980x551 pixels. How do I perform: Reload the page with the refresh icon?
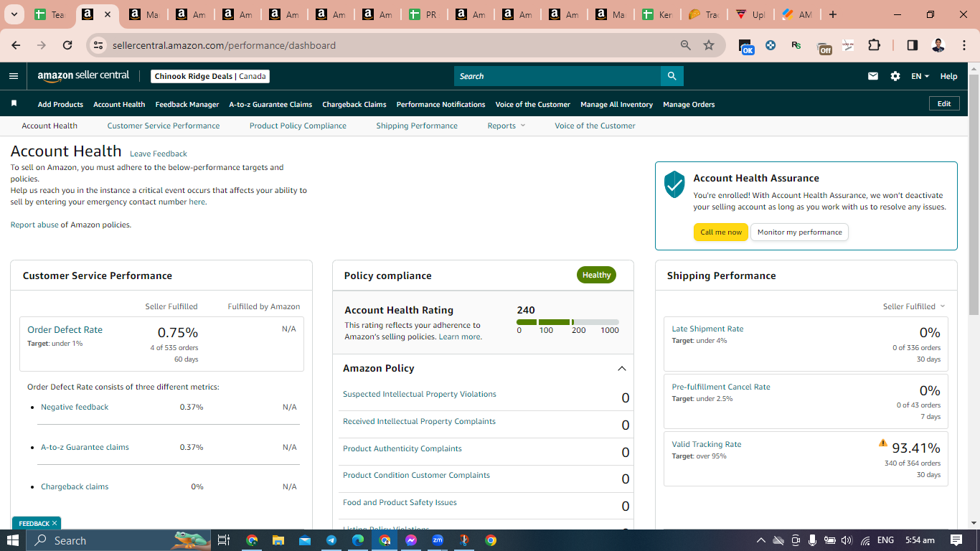(67, 45)
